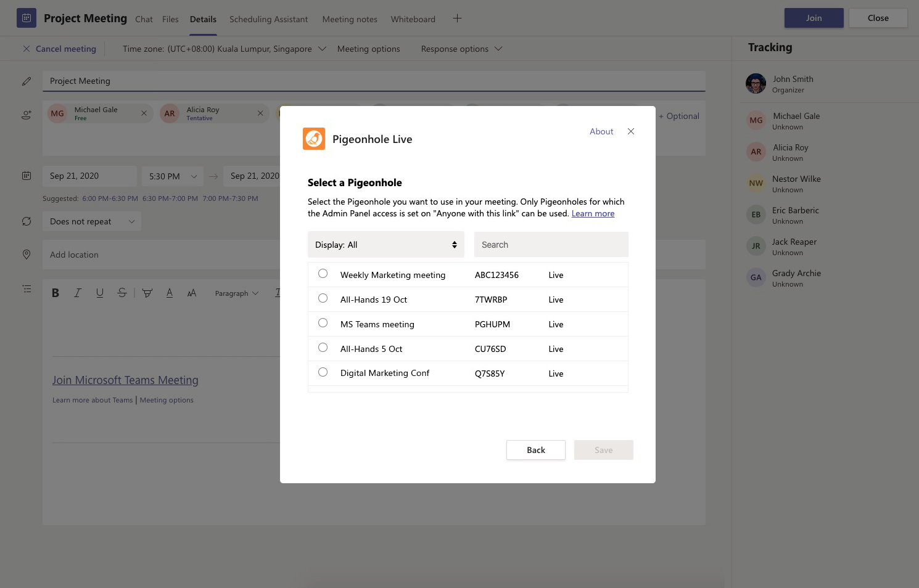Remove attendee Michael Gale

pyautogui.click(x=144, y=113)
